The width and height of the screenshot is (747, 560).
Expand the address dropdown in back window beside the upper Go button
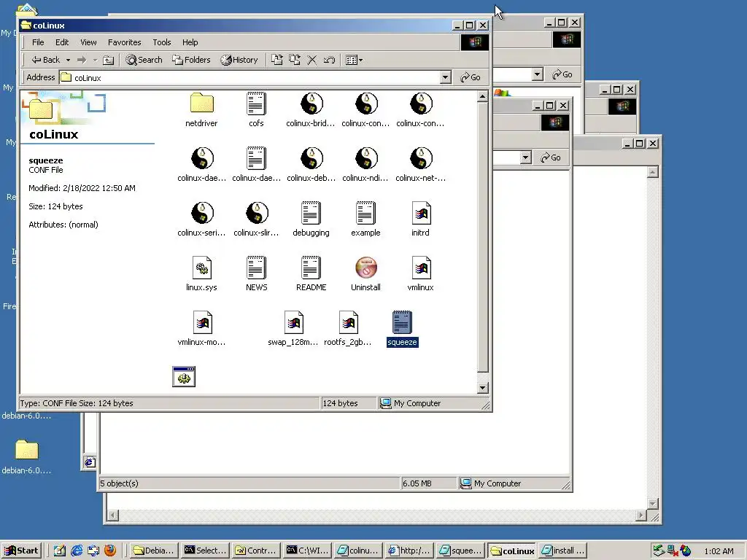538,74
